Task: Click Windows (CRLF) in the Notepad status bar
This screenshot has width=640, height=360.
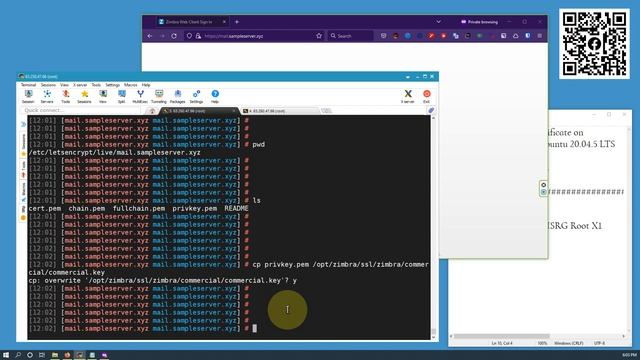Action: [569, 343]
